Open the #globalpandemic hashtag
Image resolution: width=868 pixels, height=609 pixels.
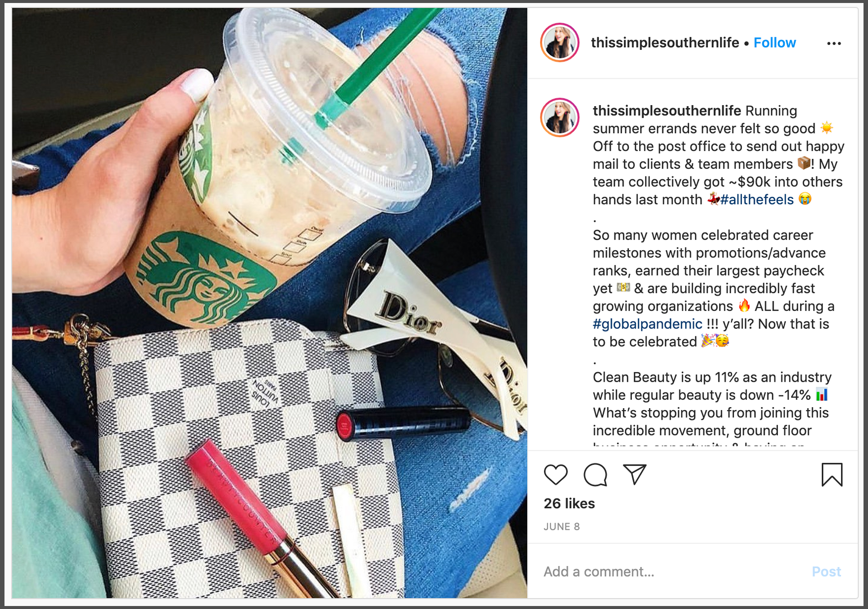[647, 324]
